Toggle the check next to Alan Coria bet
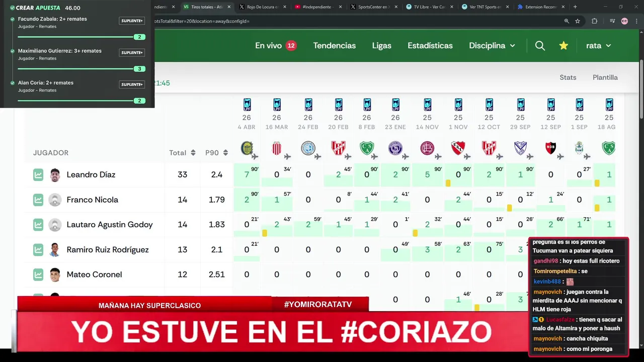The height and width of the screenshot is (362, 644). (13, 83)
